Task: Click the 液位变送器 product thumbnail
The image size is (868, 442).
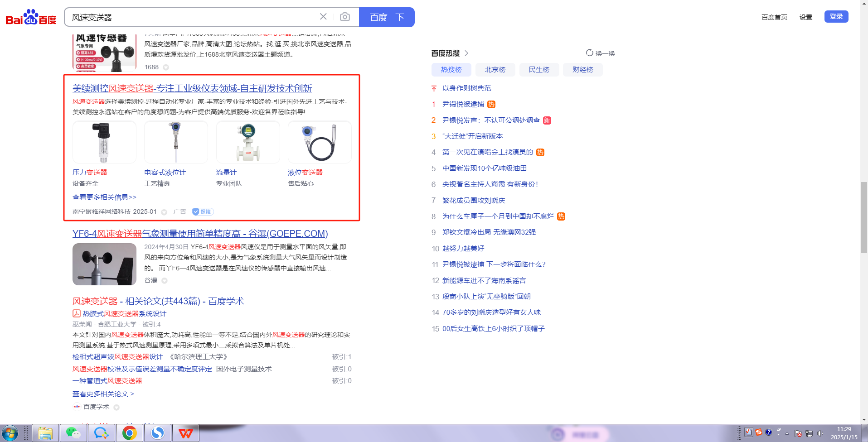Action: 320,142
